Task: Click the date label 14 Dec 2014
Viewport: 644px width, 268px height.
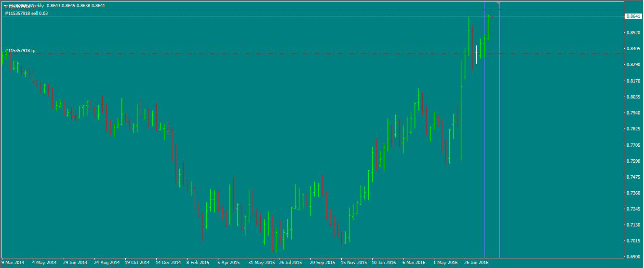Action: click(x=168, y=263)
